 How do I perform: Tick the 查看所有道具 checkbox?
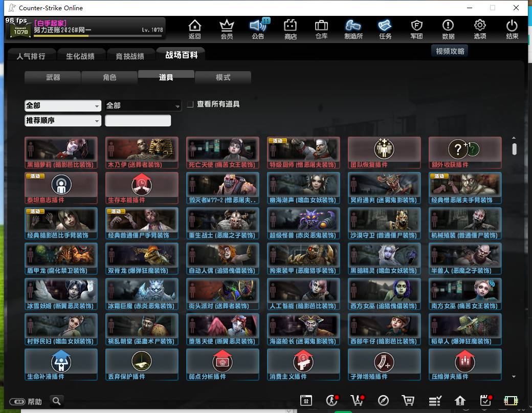pyautogui.click(x=190, y=104)
